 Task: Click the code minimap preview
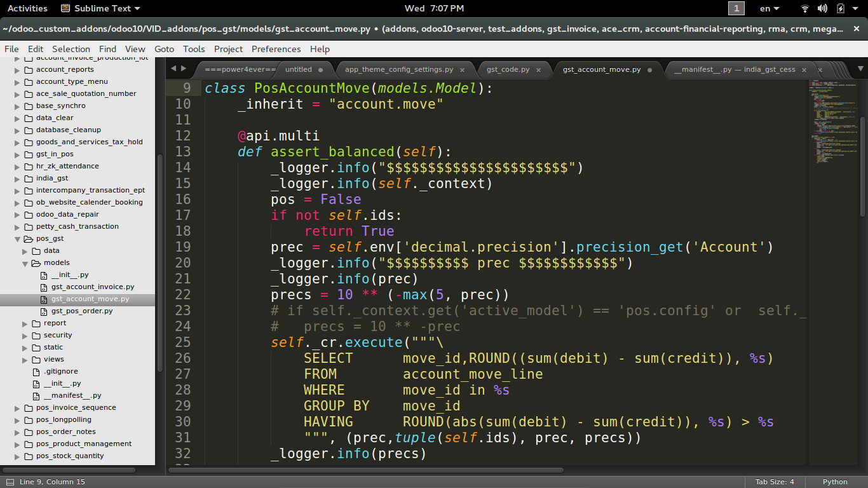(832, 127)
